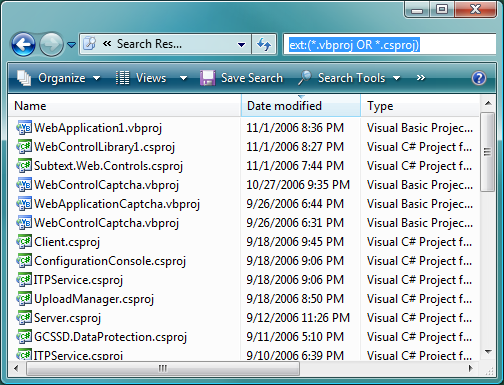Sort by the Type column header
This screenshot has height=385, width=504.
[x=420, y=106]
